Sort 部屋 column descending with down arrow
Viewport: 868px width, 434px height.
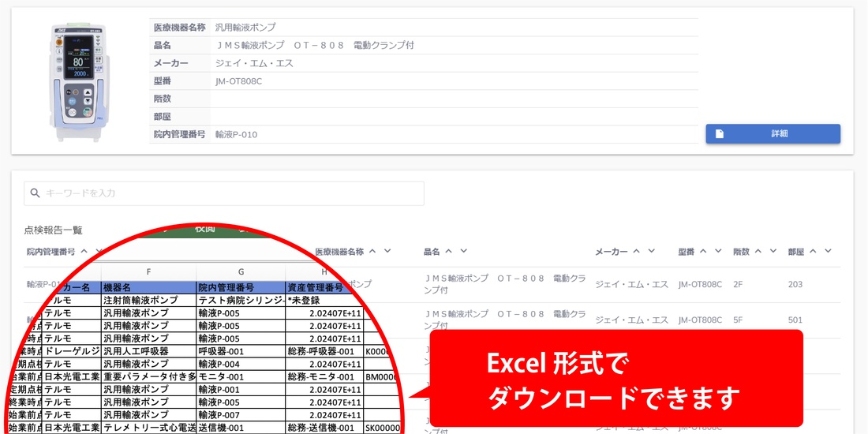(x=828, y=251)
